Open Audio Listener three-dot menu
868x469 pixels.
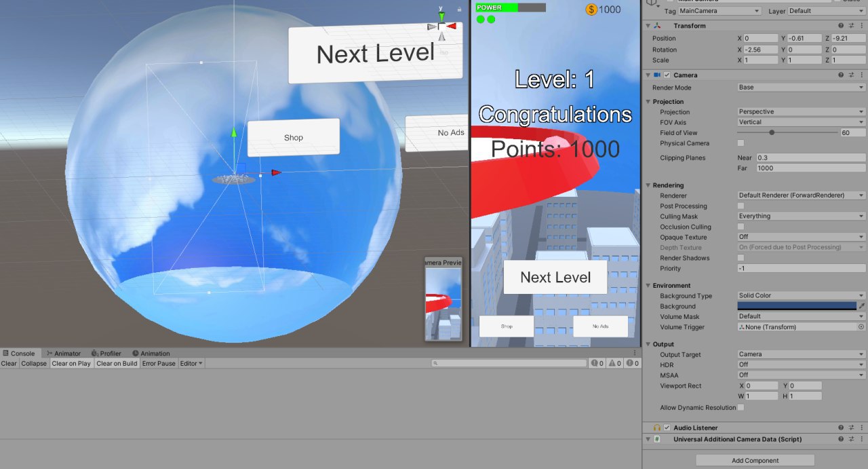pos(861,428)
